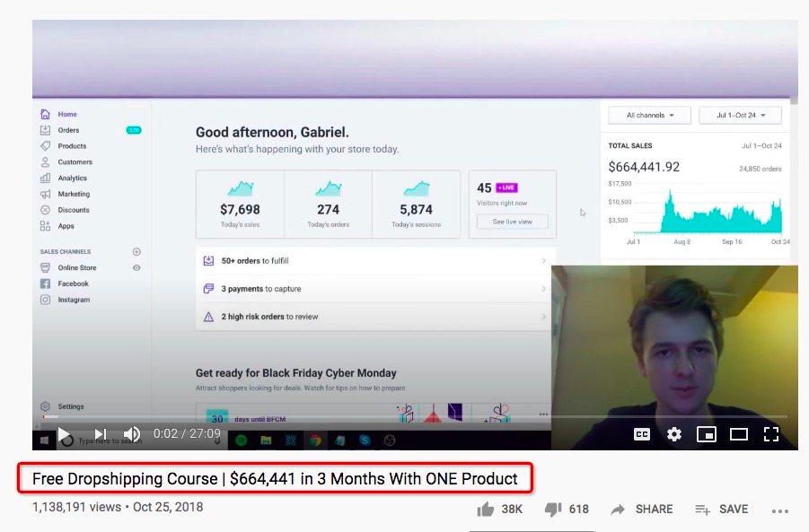Open Products in the Shopify sidebar
Screen dimensions: 809x532
(72, 146)
